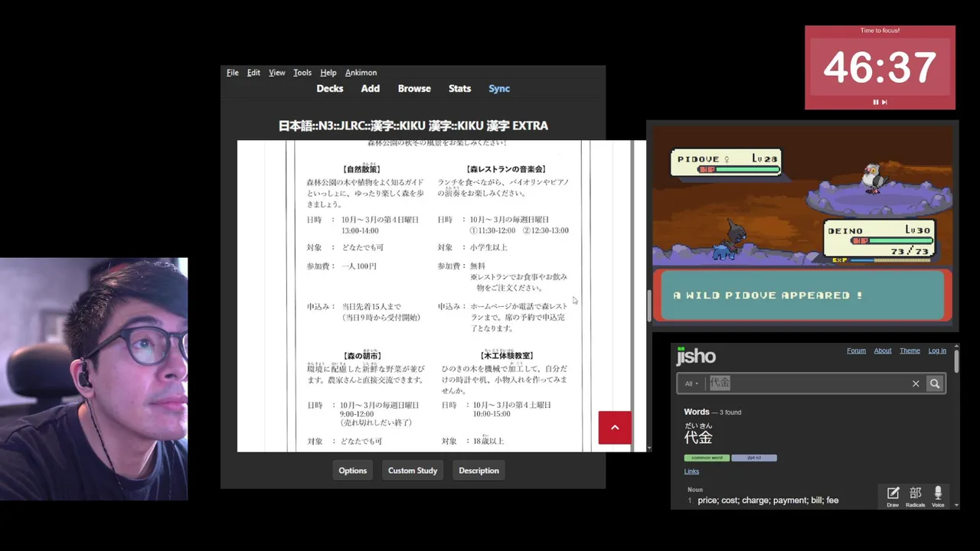Click the 【木工体験教室】 heading in the document

point(507,356)
